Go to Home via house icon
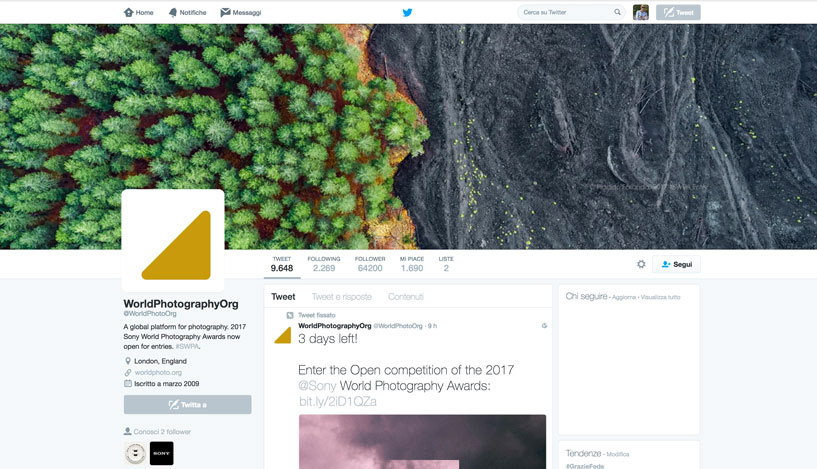 click(x=129, y=12)
